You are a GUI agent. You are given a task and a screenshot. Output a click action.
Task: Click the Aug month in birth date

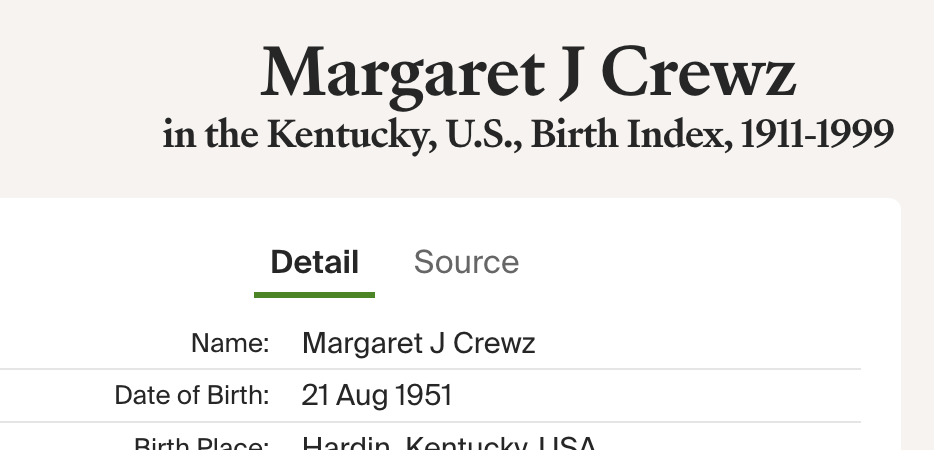coord(361,396)
